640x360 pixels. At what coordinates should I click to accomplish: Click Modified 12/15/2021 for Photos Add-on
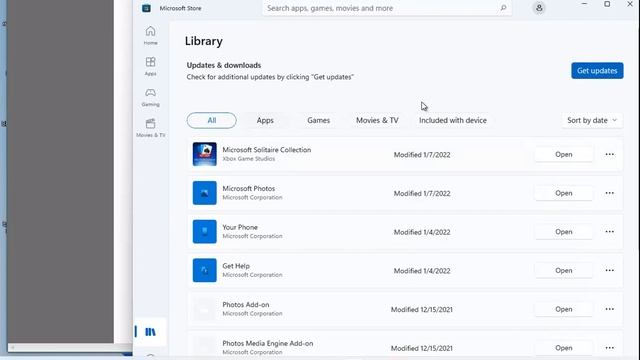coord(422,309)
